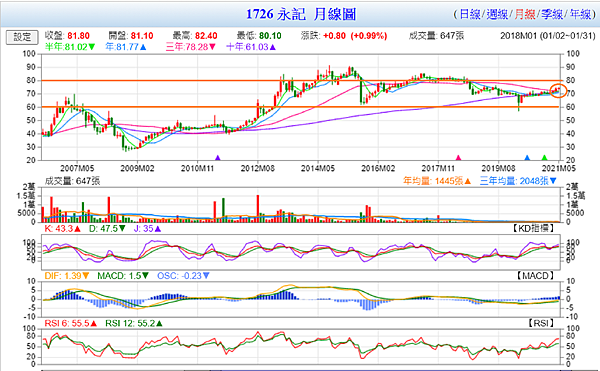This screenshot has height=371, width=600.
Task: Click the RSI 12: 55.2 value
Action: point(134,324)
